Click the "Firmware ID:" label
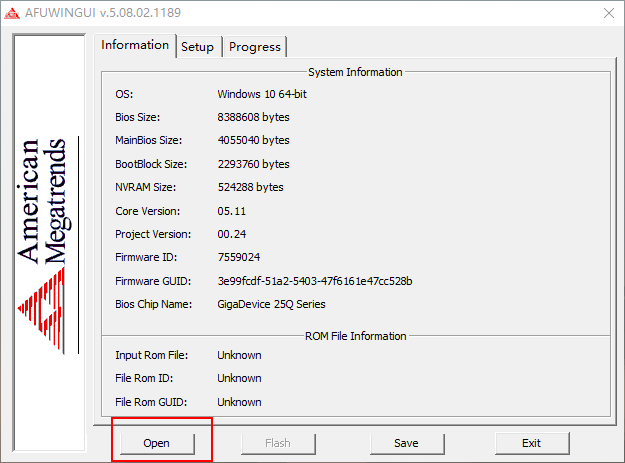625x463 pixels. click(146, 257)
